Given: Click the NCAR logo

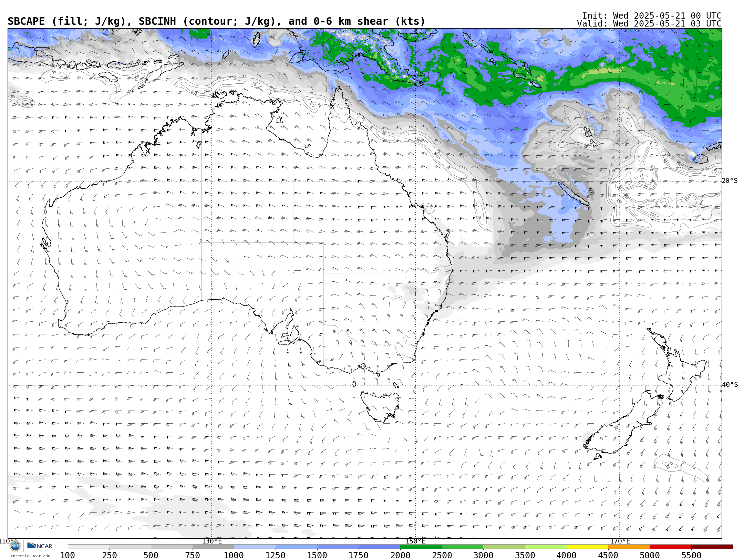Looking at the screenshot, I should point(40,546).
